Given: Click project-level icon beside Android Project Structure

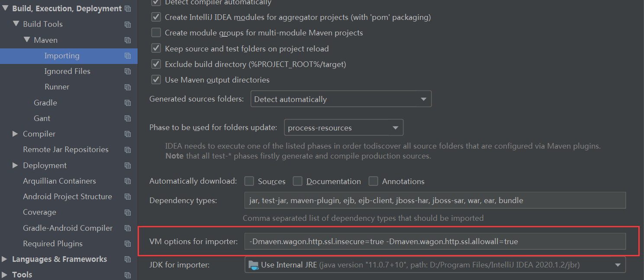Looking at the screenshot, I should (128, 197).
